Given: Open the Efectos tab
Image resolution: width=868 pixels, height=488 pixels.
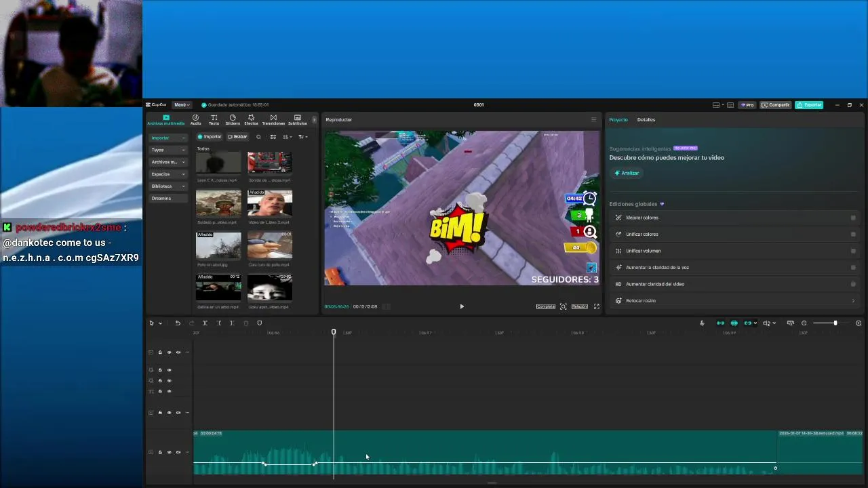Looking at the screenshot, I should pos(251,119).
